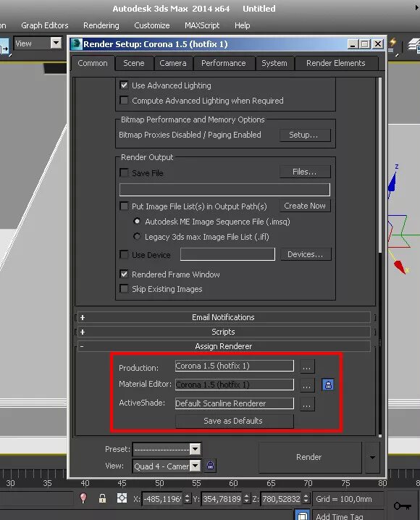Click the Add Time Tag field
This screenshot has width=420, height=520.
tap(348, 516)
